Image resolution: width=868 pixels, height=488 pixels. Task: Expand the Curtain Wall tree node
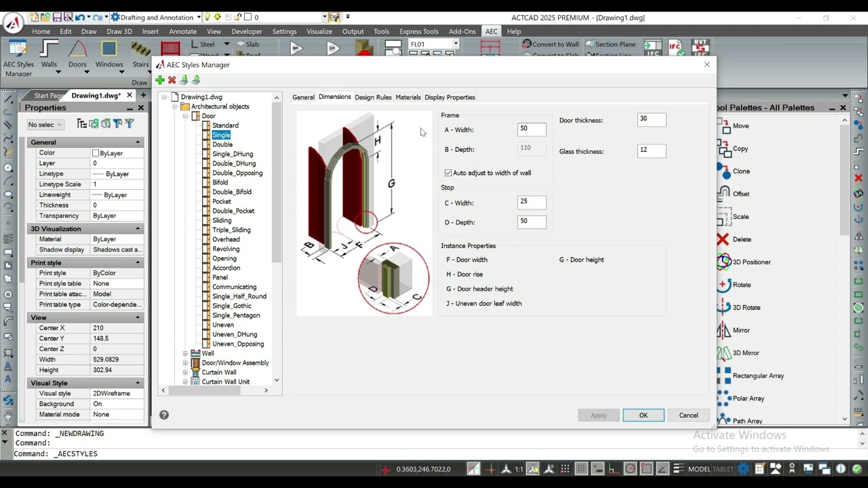coord(185,372)
